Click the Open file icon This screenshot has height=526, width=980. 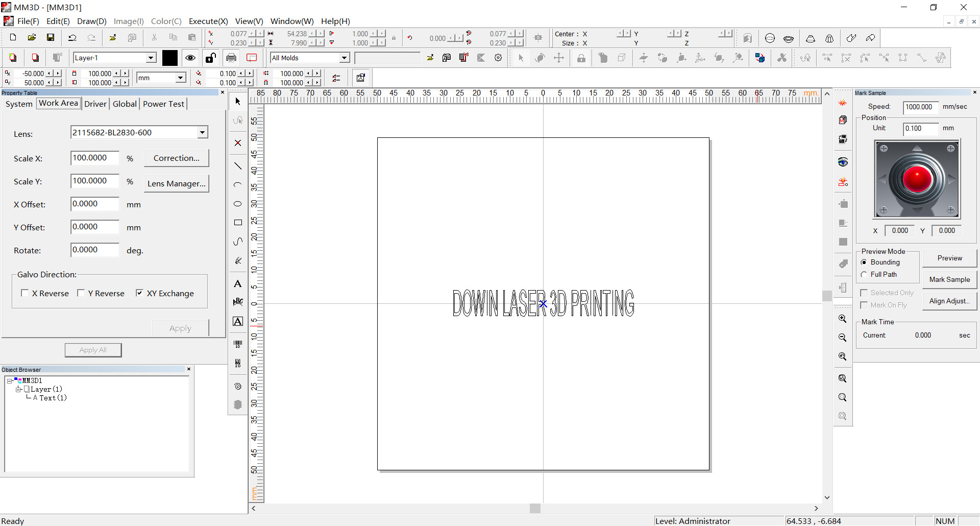point(32,38)
